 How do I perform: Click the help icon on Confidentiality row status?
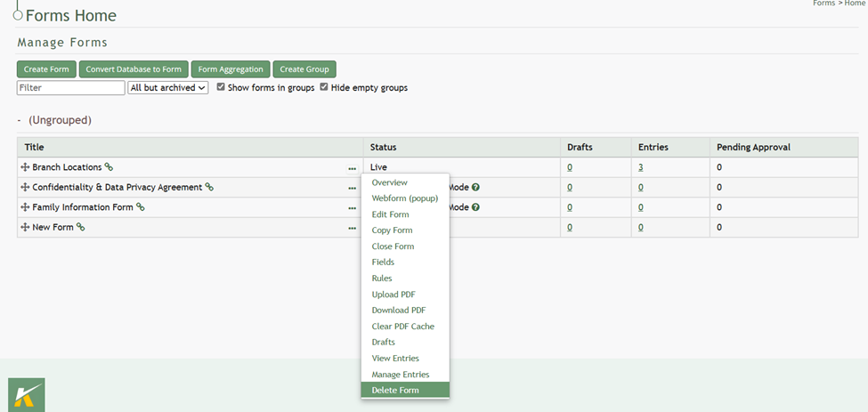pos(476,188)
